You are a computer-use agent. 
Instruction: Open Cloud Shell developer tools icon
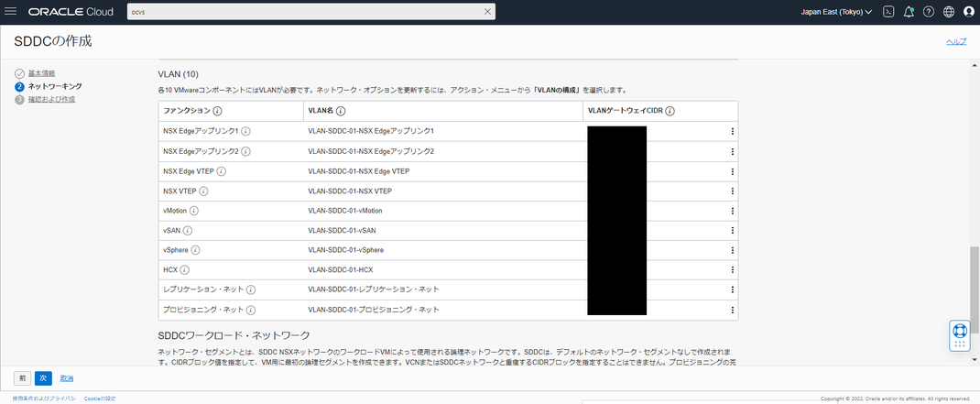pos(888,12)
